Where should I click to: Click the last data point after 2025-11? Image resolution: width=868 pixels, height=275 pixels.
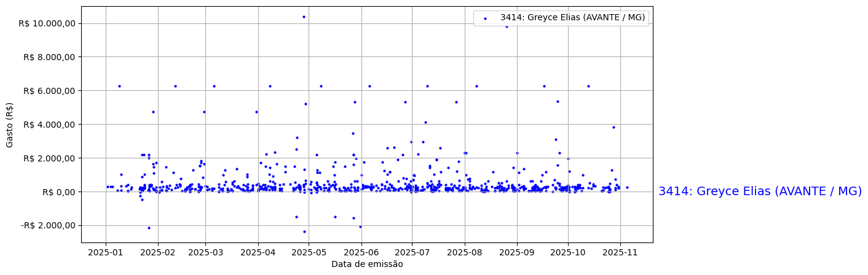click(627, 187)
